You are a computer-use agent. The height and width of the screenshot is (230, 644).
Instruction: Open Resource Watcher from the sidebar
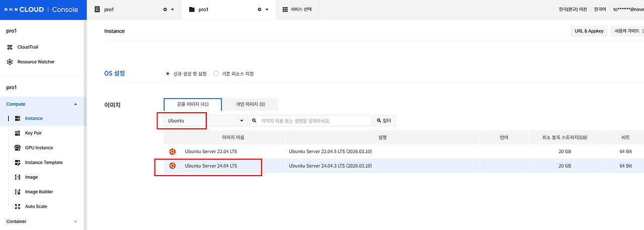pos(36,62)
